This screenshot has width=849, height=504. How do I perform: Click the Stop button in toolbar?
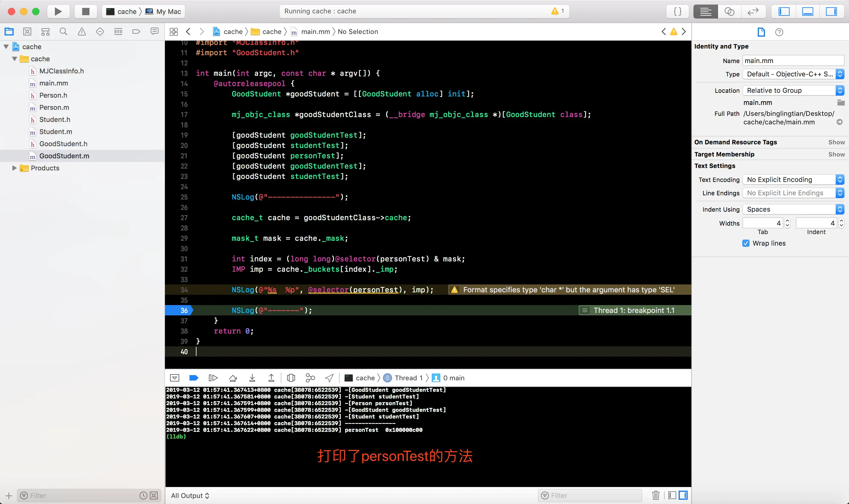(x=86, y=12)
